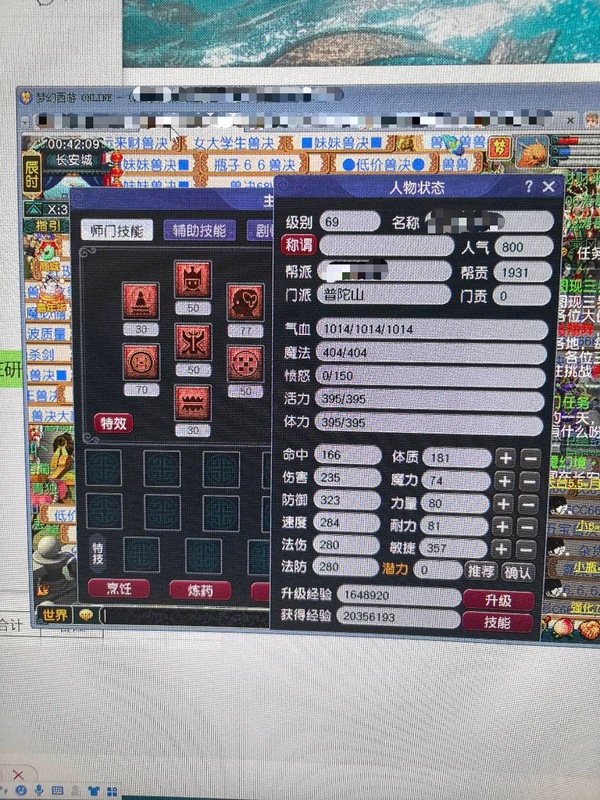600x800 pixels.
Task: Switch to the 辅助技能 tab
Action: coord(199,231)
